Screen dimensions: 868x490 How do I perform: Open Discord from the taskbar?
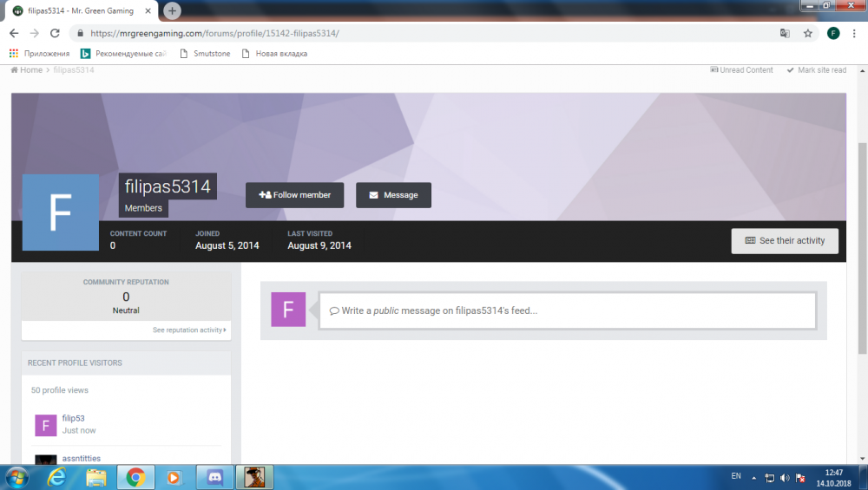pyautogui.click(x=214, y=477)
